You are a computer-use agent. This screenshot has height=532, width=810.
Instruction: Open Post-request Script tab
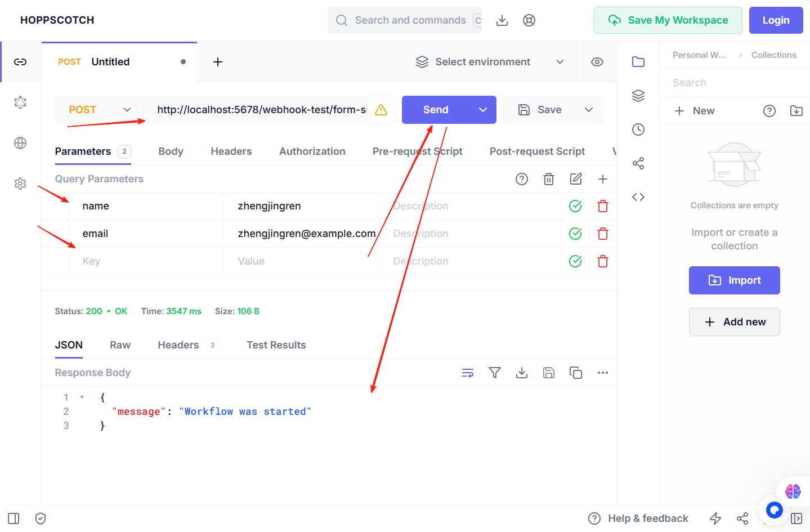[537, 151]
